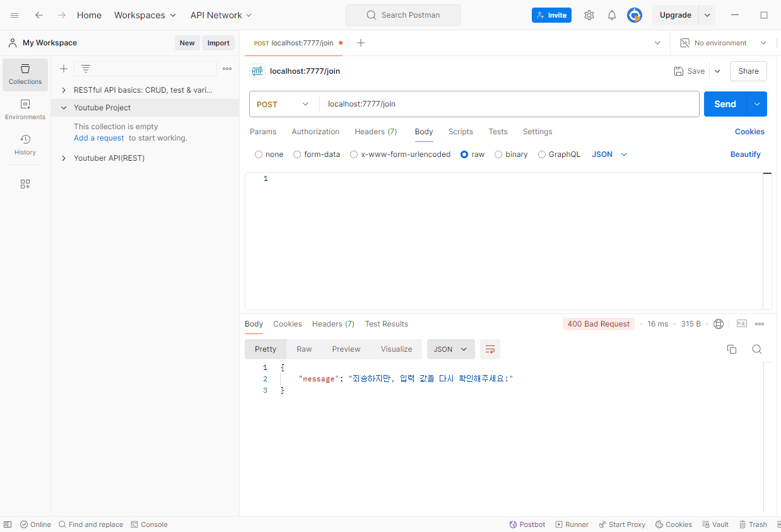Image resolution: width=781 pixels, height=532 pixels.
Task: Click the request URL input field
Action: [x=509, y=104]
